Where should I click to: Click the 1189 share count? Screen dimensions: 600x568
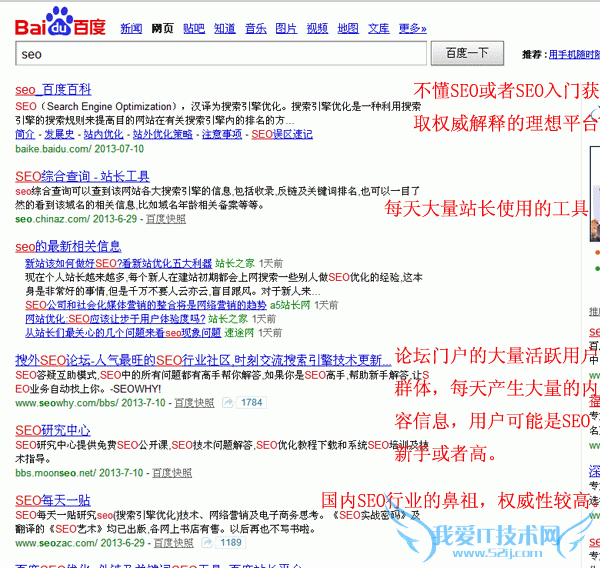coord(231,543)
